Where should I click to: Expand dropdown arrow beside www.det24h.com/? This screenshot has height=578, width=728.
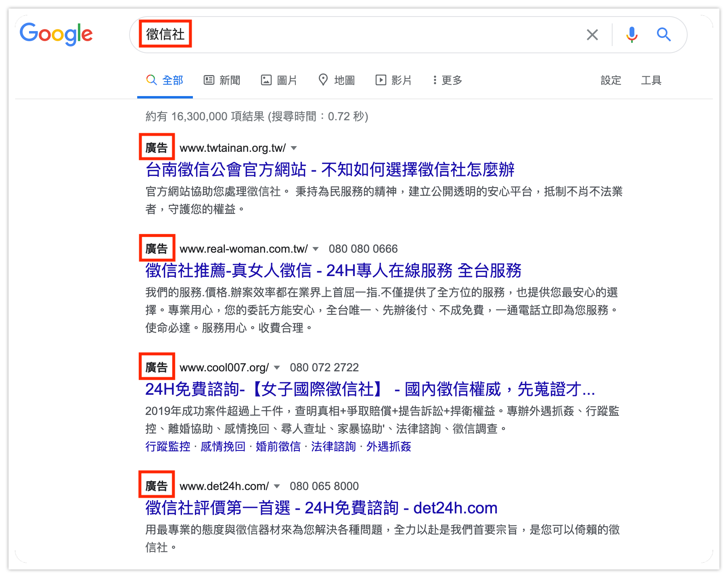pyautogui.click(x=277, y=486)
